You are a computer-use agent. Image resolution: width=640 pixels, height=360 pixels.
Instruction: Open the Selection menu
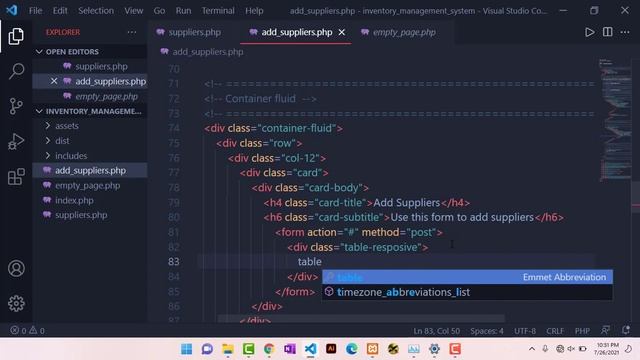96,11
